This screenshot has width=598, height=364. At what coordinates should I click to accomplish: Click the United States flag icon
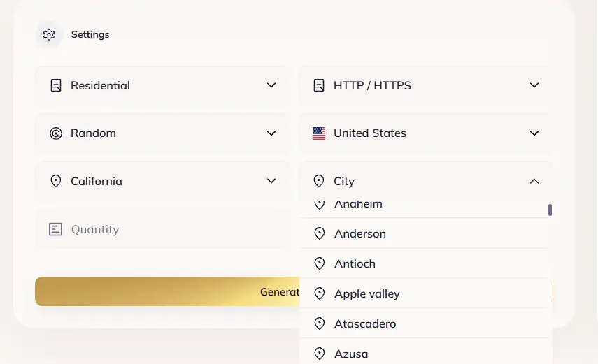click(319, 133)
